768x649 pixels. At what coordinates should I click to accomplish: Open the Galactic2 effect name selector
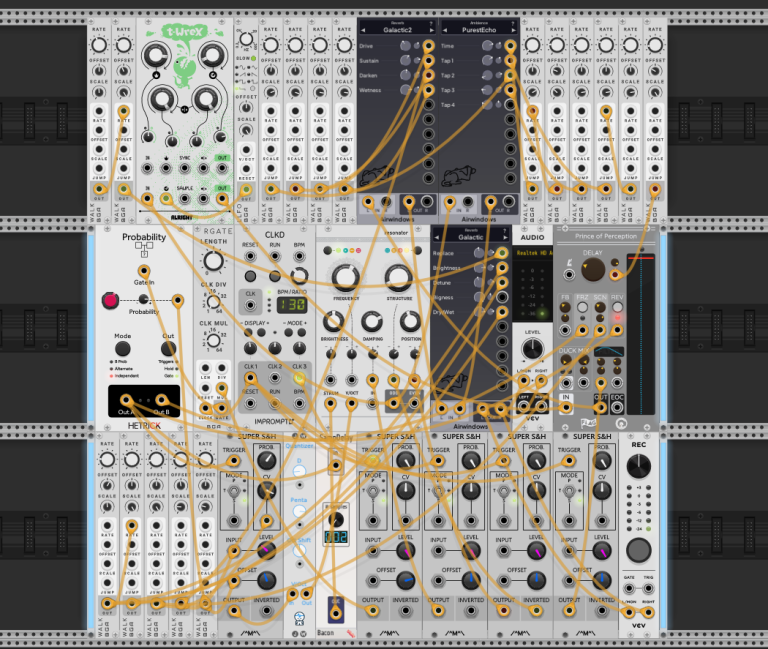pos(397,30)
